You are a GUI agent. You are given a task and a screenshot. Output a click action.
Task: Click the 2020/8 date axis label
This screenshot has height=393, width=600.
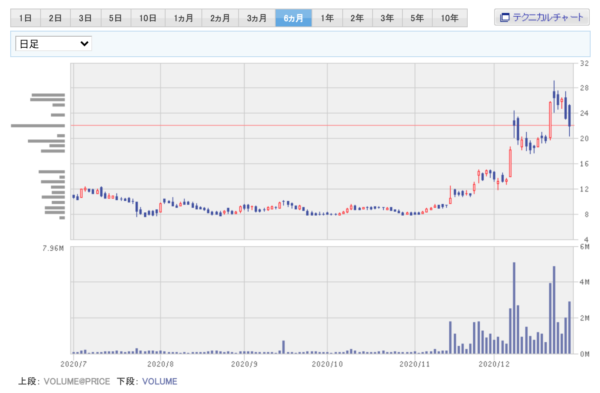(160, 364)
